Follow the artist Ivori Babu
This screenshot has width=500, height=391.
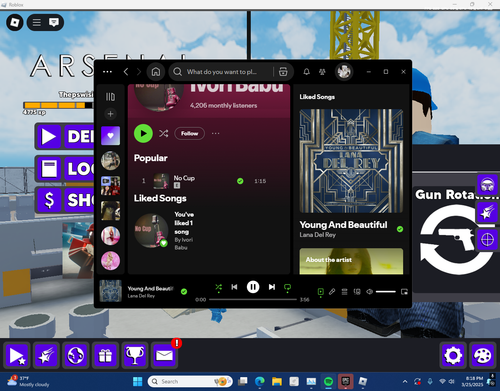point(189,133)
